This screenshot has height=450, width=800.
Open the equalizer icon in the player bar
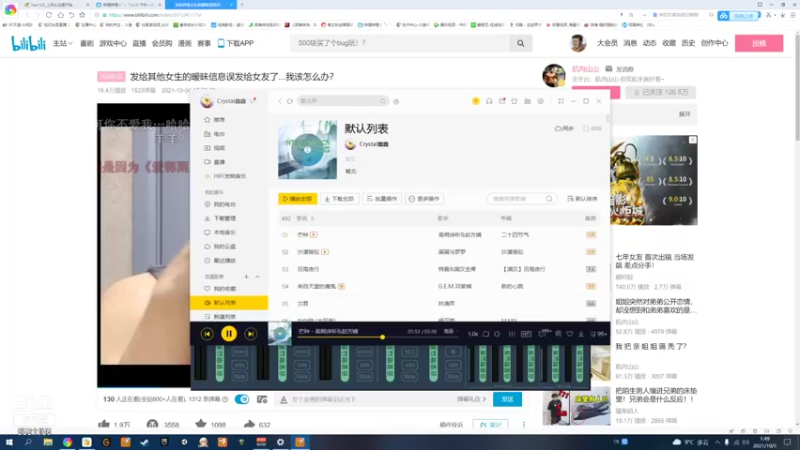(512, 334)
